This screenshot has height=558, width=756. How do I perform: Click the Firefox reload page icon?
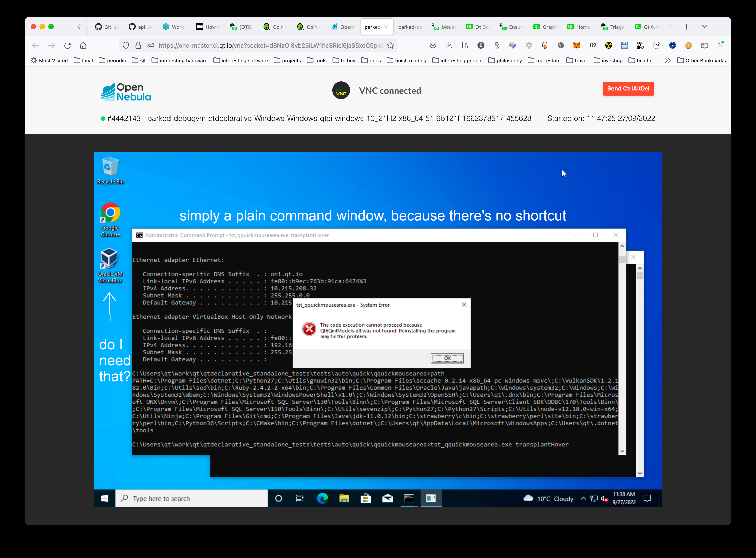pos(67,46)
